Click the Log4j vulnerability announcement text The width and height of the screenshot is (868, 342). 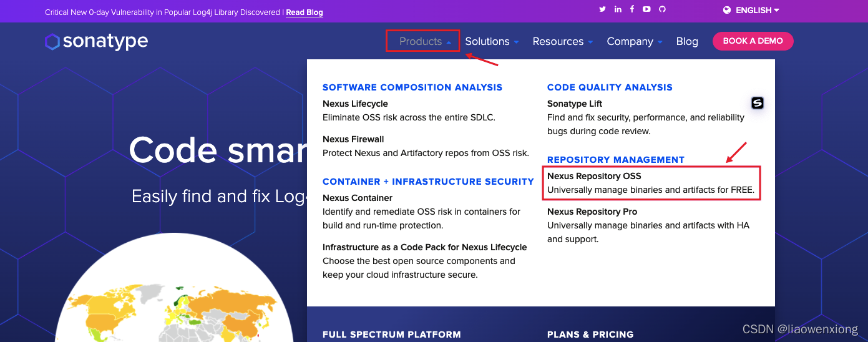click(164, 12)
